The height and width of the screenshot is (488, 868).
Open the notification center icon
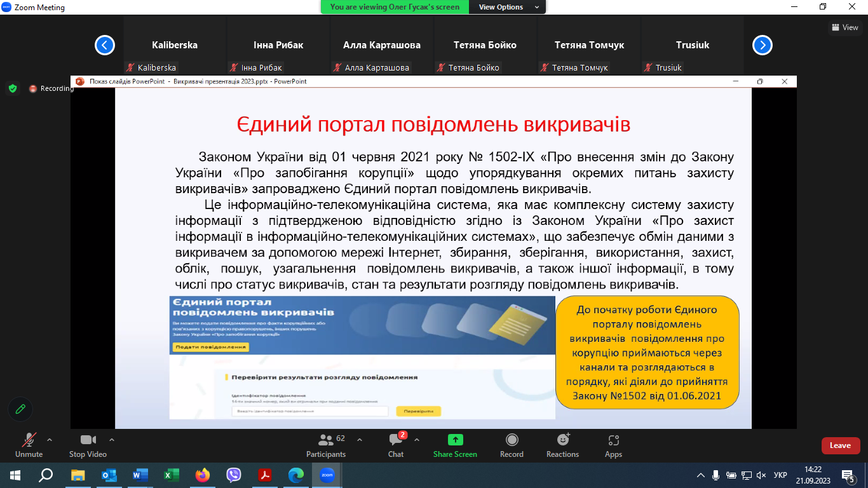coord(848,475)
